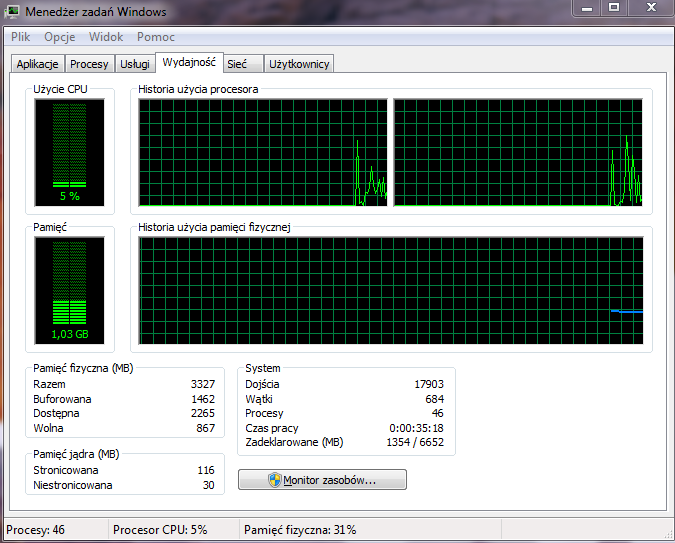Viewport: 675px width, 543px height.
Task: Click the second CPU usage history graph
Action: (x=518, y=152)
